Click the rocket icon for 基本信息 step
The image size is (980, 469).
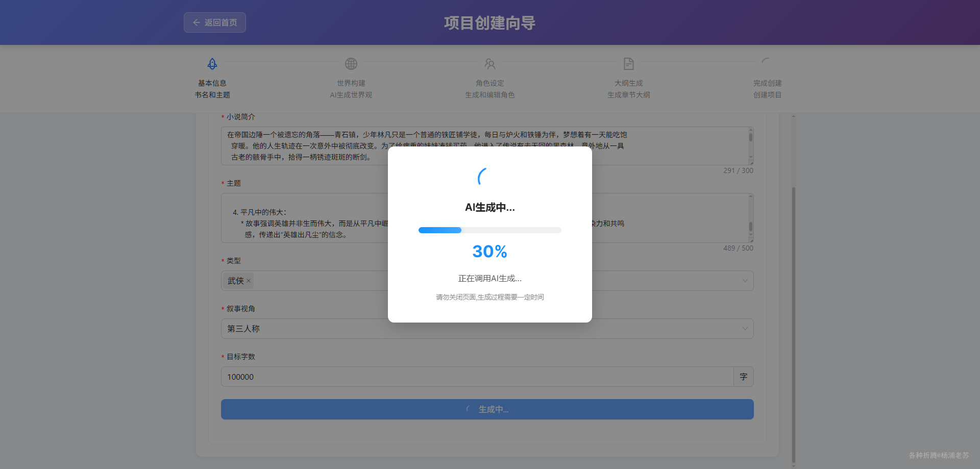(212, 64)
